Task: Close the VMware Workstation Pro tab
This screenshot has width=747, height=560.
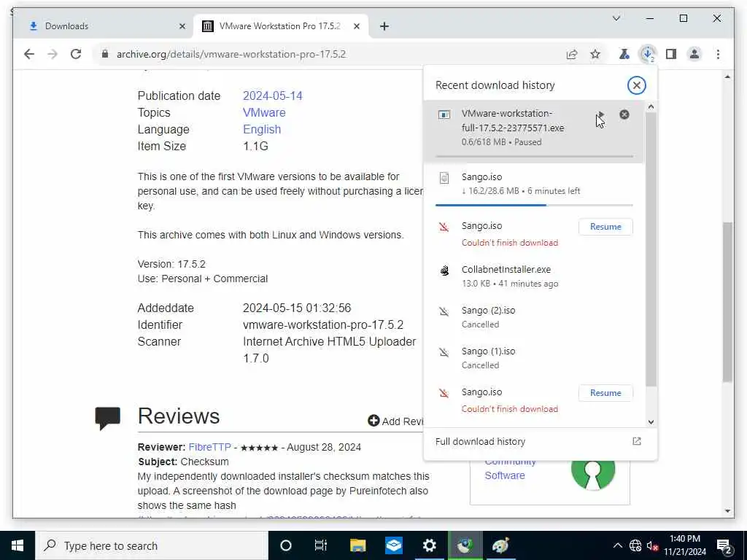Action: [x=356, y=26]
